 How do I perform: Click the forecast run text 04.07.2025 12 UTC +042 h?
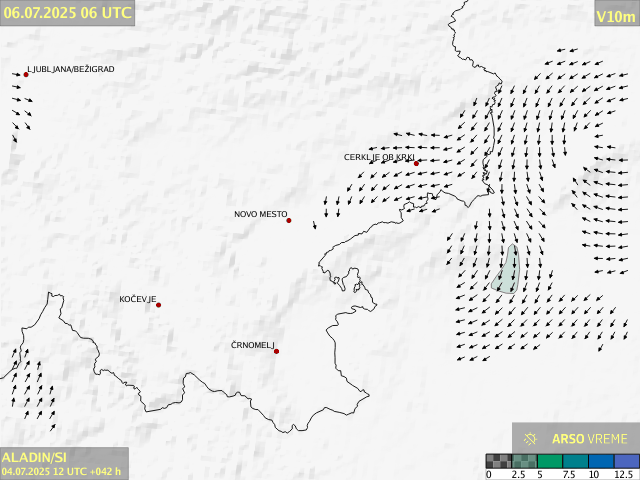pyautogui.click(x=61, y=471)
